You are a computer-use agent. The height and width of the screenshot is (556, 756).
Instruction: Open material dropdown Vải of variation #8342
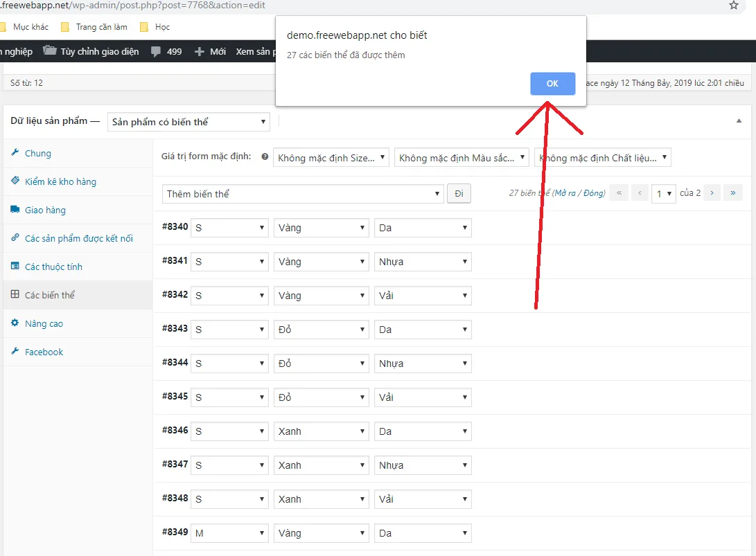423,296
